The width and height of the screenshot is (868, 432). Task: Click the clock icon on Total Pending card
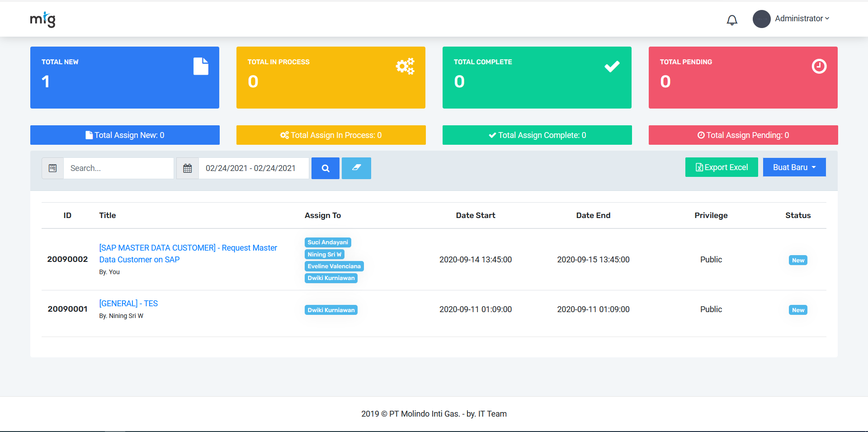point(819,66)
